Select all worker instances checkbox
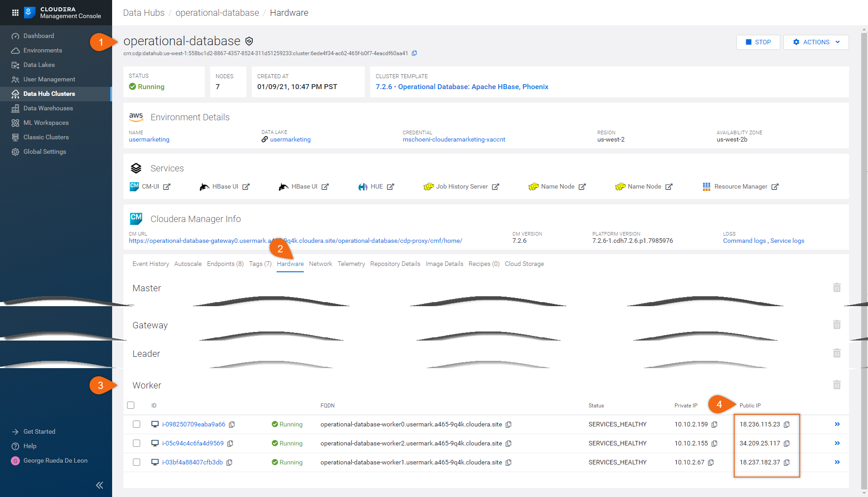The height and width of the screenshot is (497, 868). click(x=131, y=405)
